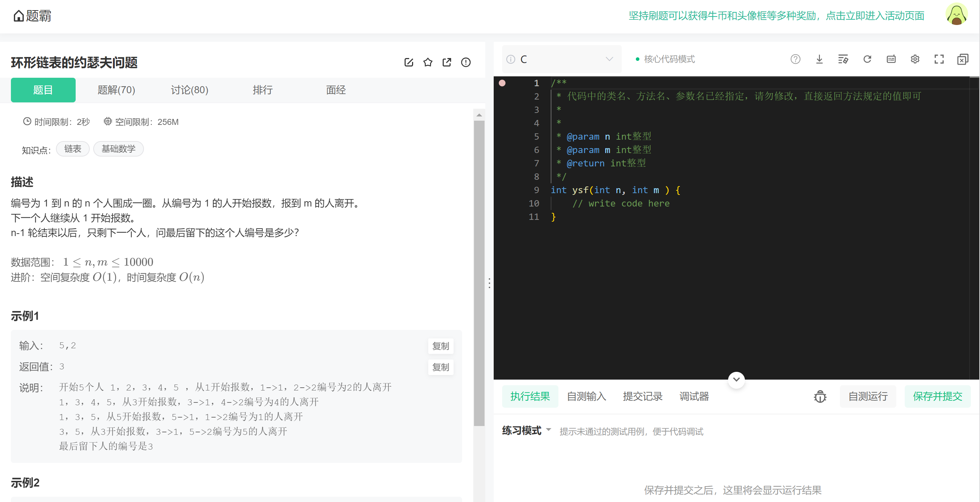Click the clock icon beside 时间限制

click(27, 121)
